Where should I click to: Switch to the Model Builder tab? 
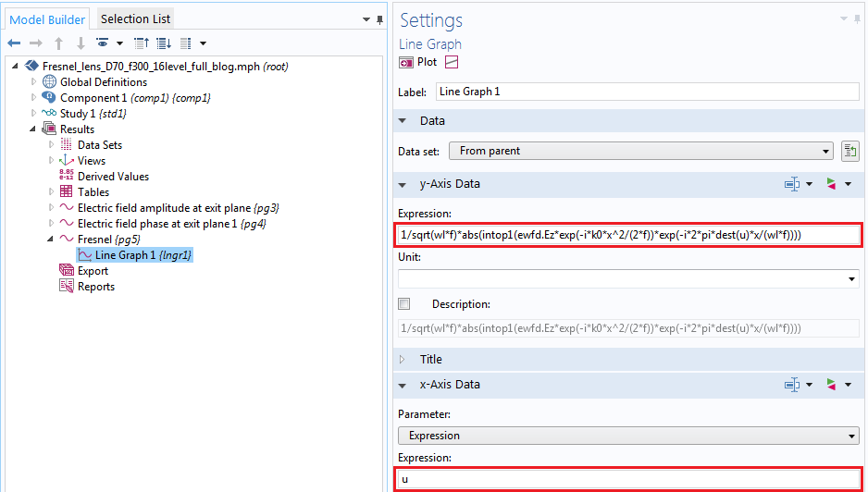click(x=47, y=20)
